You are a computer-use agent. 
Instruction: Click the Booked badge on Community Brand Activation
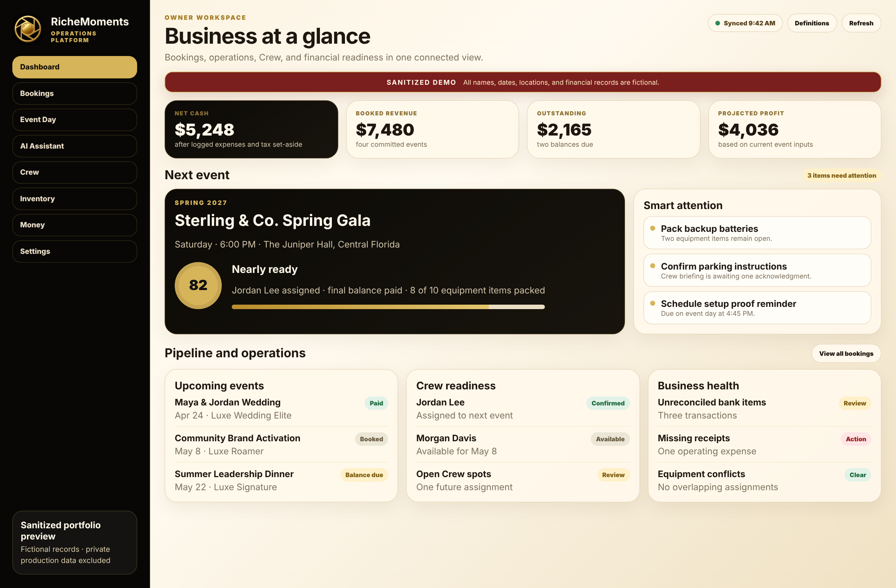pyautogui.click(x=371, y=439)
